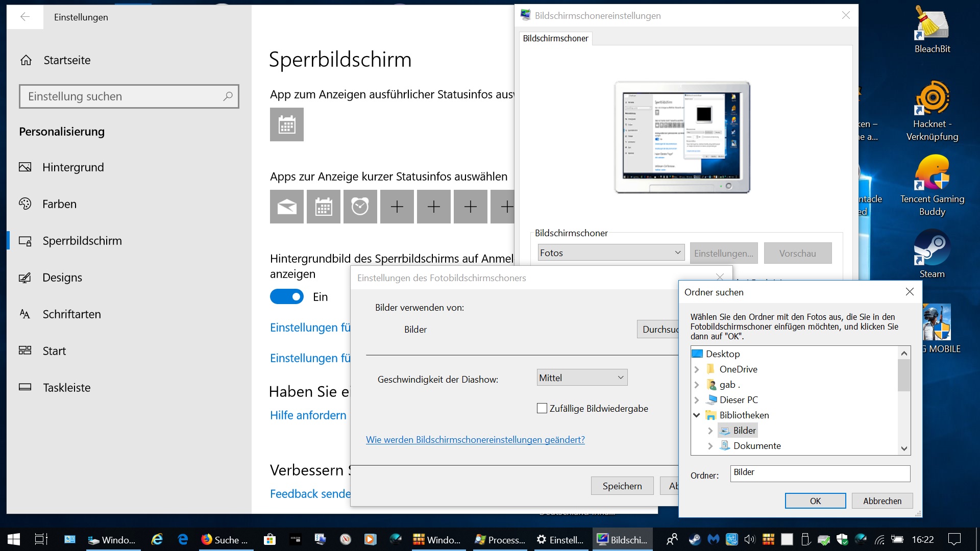
Task: Click the Einstellung suchen search field
Action: pos(122,96)
